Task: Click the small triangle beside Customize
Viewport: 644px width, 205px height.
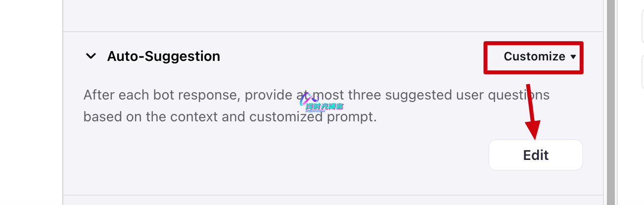Action: pos(573,57)
